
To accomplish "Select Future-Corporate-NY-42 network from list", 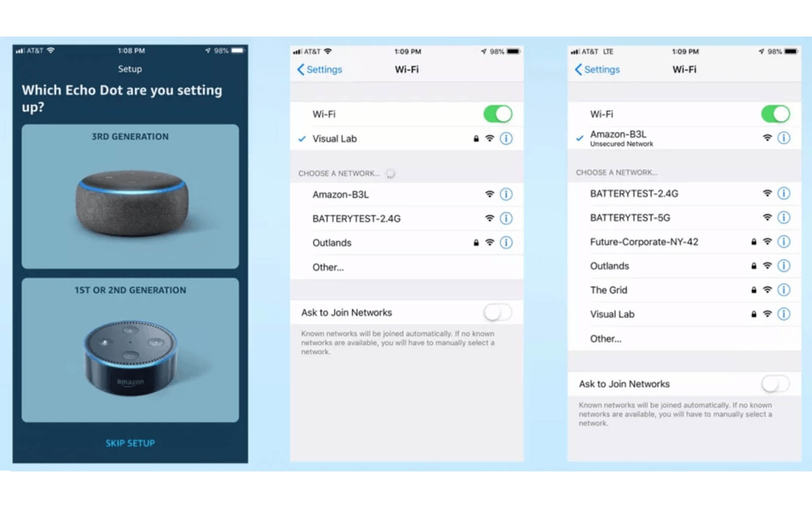I will [x=644, y=242].
